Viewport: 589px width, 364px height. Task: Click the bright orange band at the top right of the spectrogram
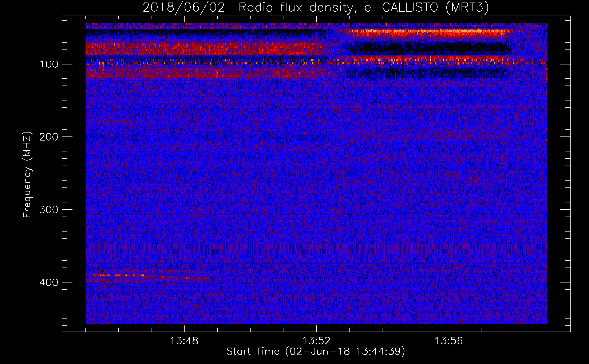tap(426, 33)
